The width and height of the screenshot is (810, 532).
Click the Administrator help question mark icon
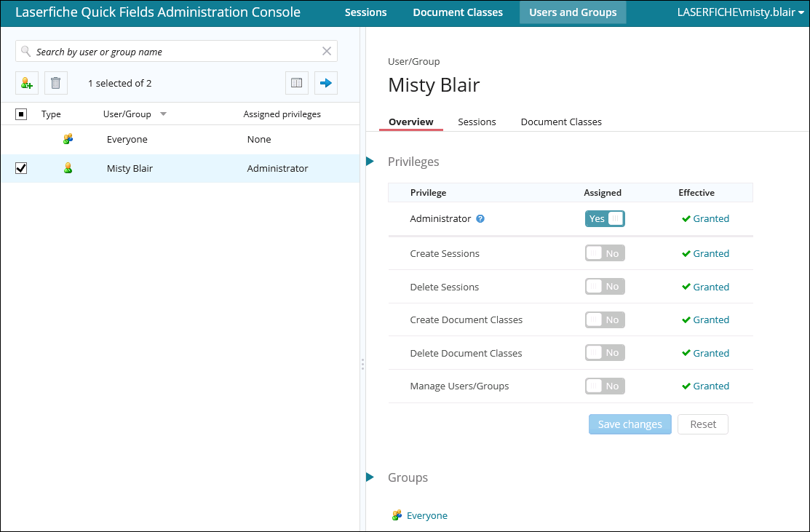click(480, 219)
